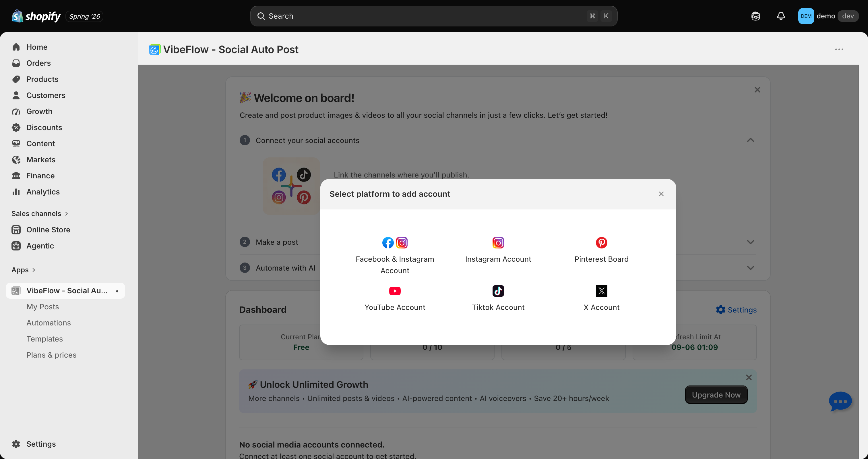Dismiss the Welcome on board card
This screenshot has width=868, height=459.
tap(757, 90)
